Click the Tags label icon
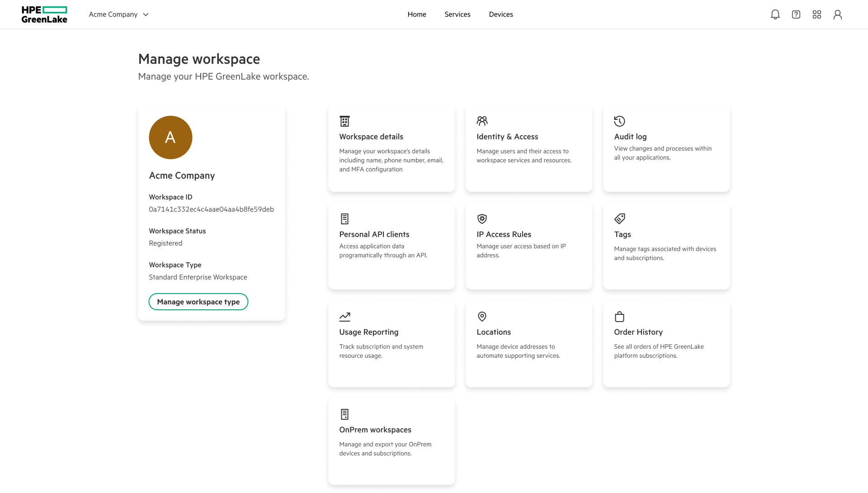The image size is (868, 493). 619,219
